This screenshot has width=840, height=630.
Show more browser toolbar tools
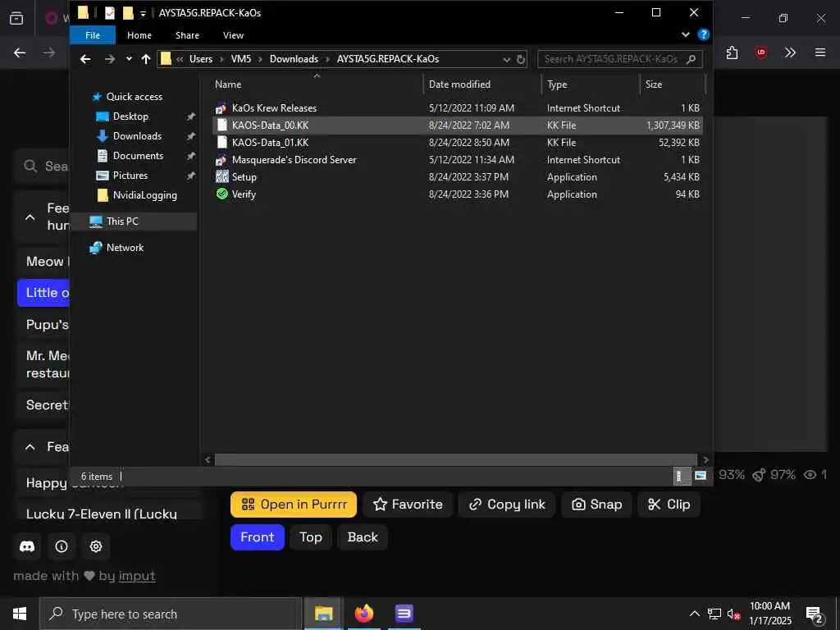click(790, 52)
